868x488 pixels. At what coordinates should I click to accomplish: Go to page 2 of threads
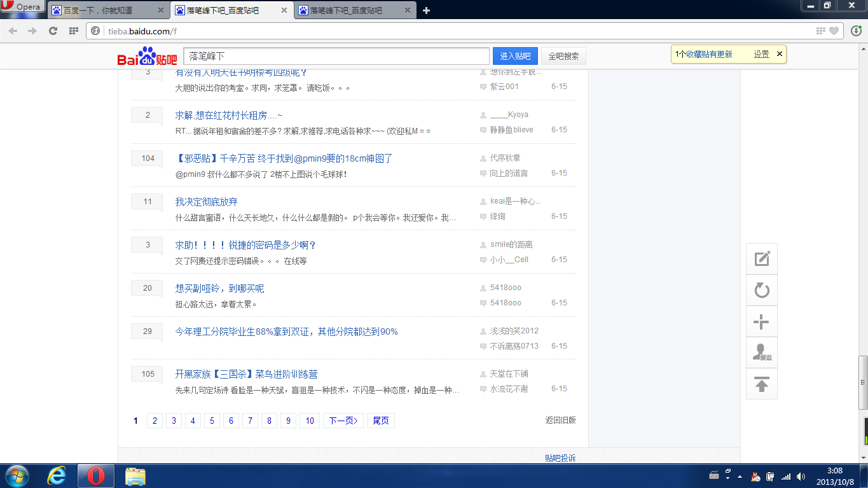tap(155, 421)
